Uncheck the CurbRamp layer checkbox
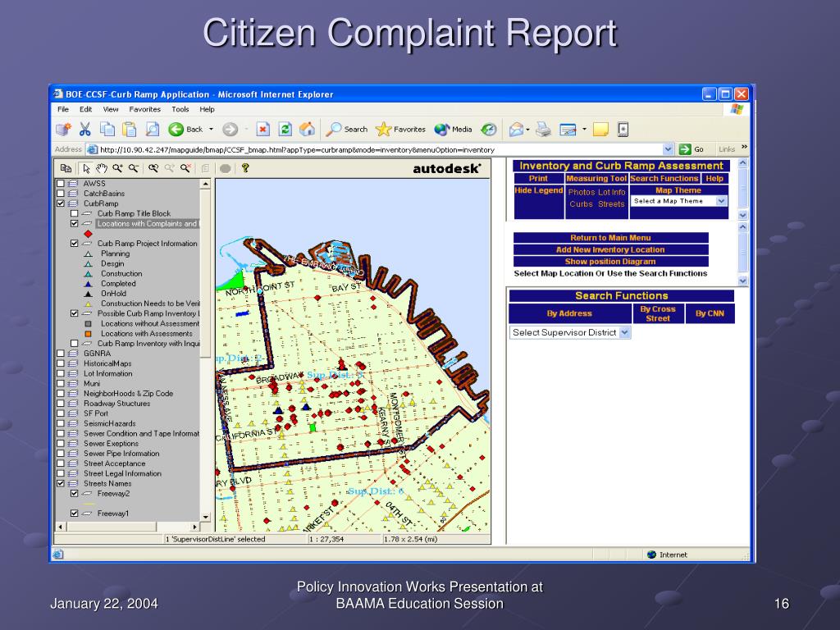 pyautogui.click(x=61, y=203)
